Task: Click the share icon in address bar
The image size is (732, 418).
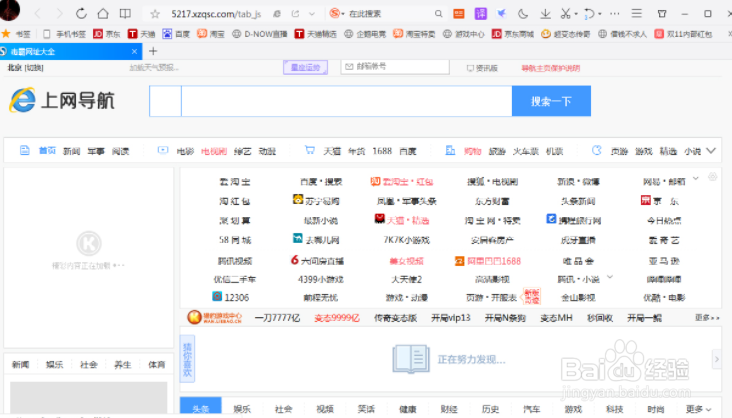Action: (x=295, y=14)
